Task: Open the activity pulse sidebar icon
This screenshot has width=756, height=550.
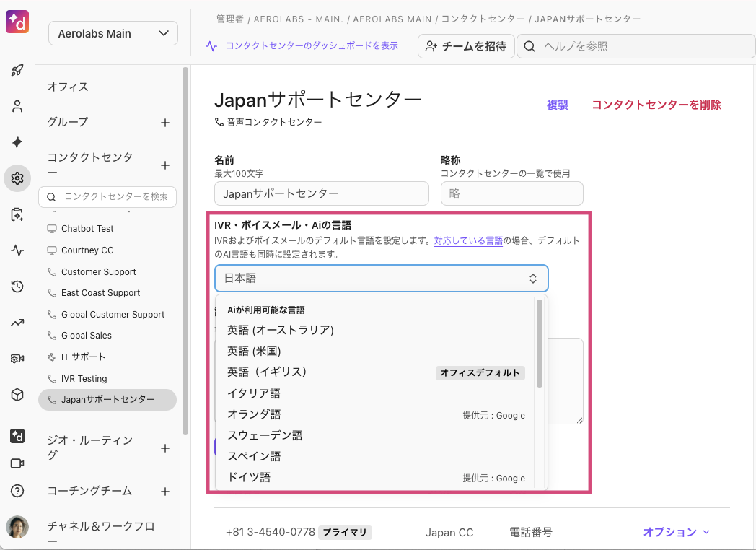Action: [x=17, y=250]
